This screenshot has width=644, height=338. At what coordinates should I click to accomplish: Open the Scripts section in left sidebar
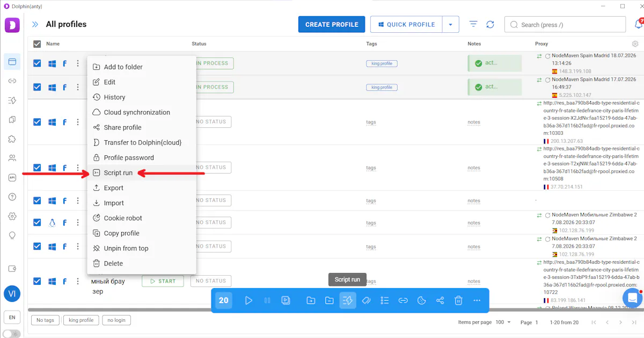pos(12,100)
